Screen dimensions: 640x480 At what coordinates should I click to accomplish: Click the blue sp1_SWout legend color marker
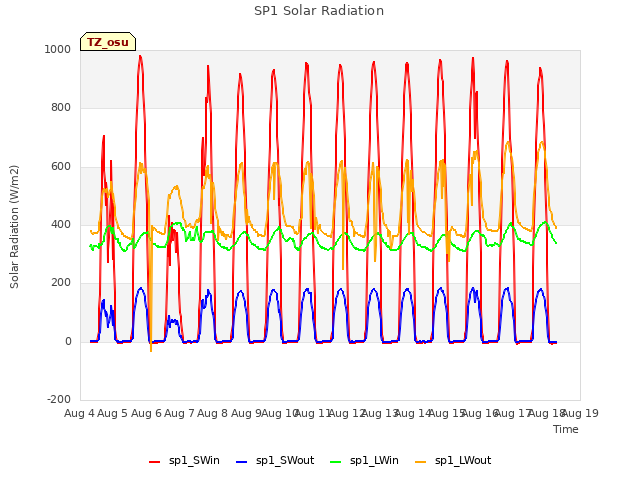242,462
